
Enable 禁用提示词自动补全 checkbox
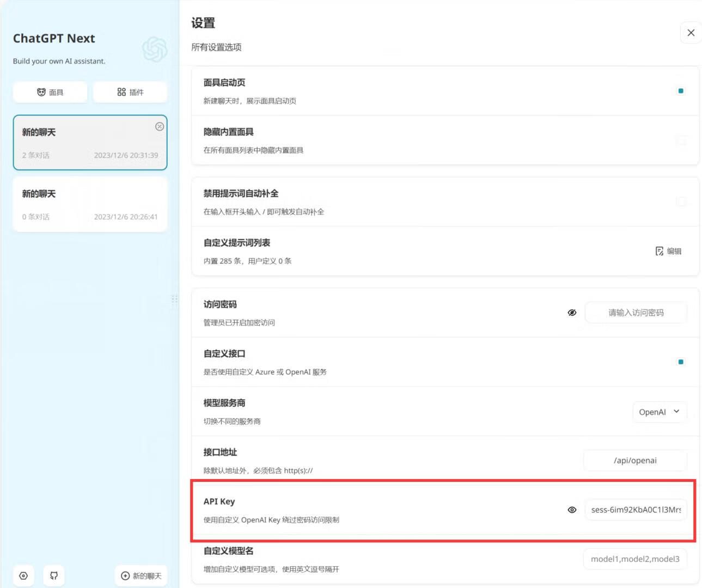click(x=681, y=201)
